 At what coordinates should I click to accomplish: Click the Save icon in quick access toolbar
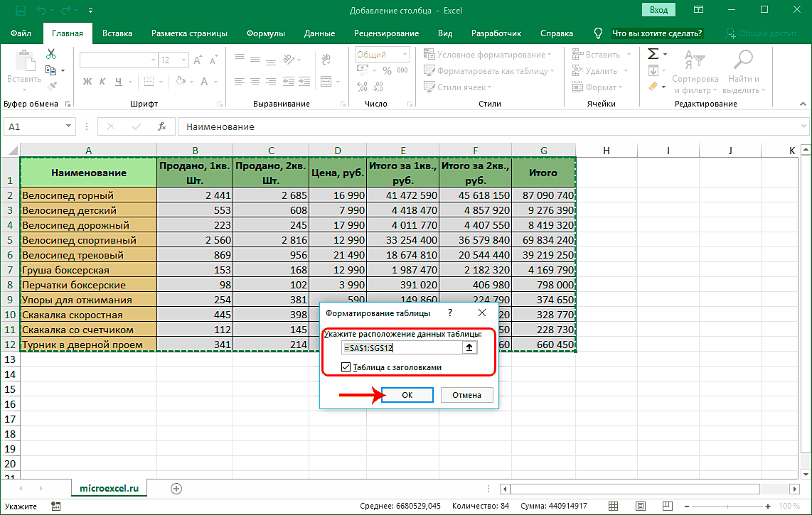pos(21,11)
